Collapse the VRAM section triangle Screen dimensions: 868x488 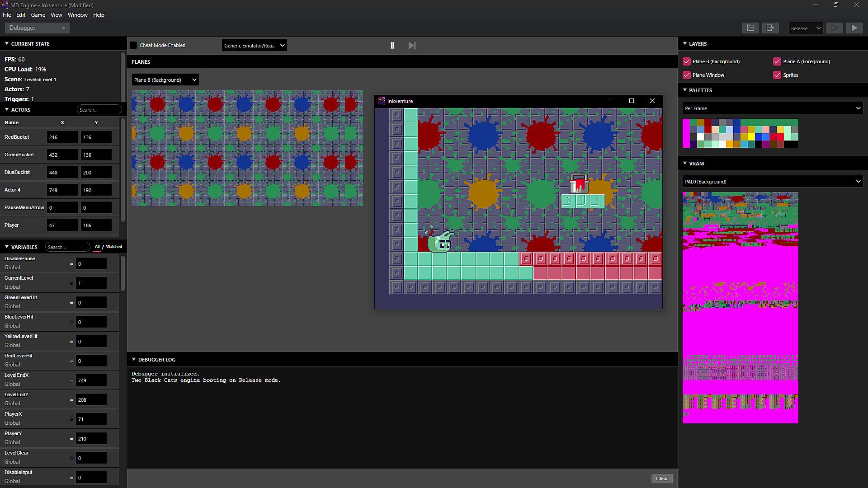[x=685, y=163]
